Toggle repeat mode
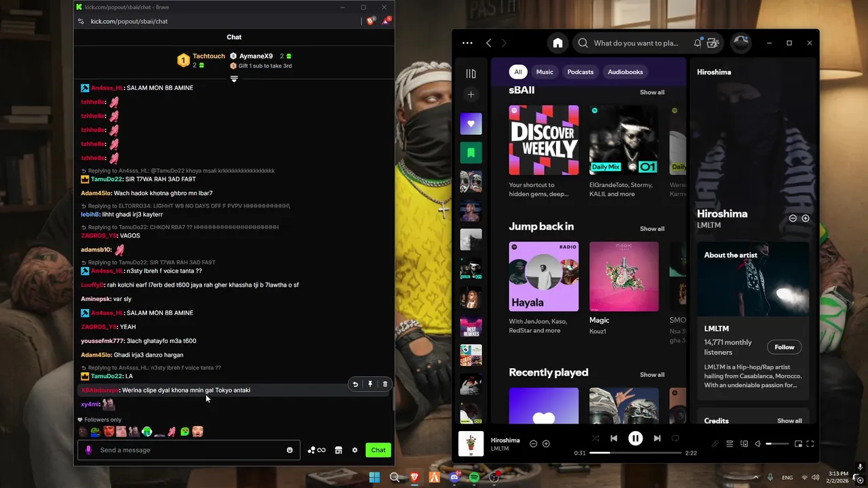The height and width of the screenshot is (488, 868). tap(675, 439)
